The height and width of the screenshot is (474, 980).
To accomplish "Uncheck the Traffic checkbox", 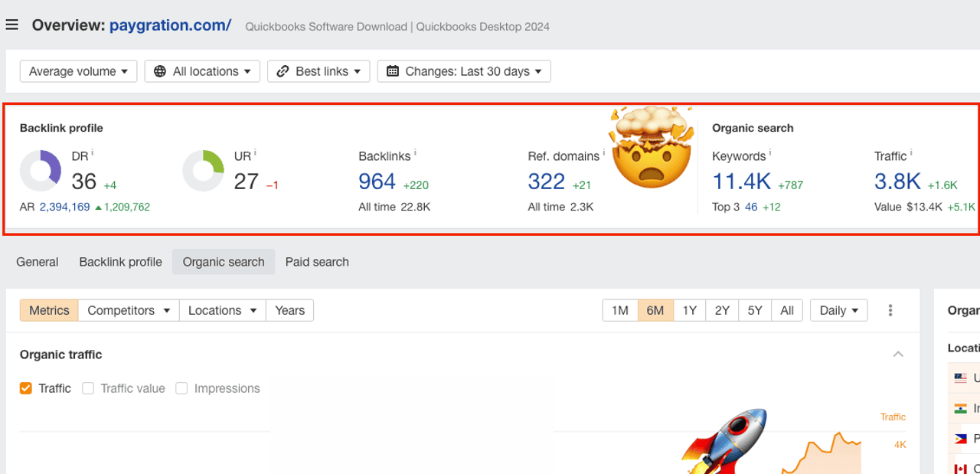I will point(26,388).
